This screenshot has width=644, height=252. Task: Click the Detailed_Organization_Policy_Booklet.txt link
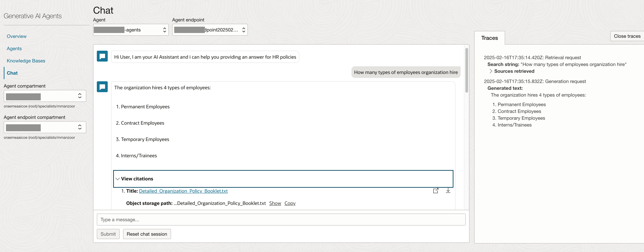click(183, 191)
